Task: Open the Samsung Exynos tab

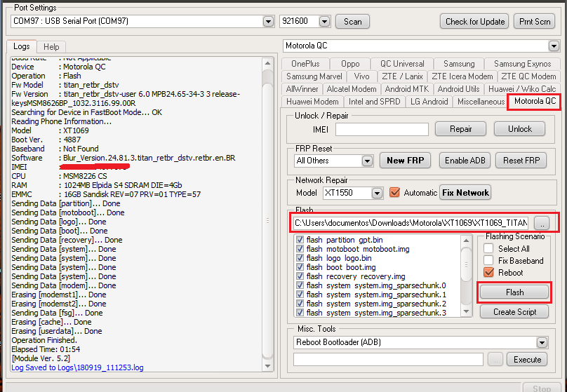Action: (522, 64)
